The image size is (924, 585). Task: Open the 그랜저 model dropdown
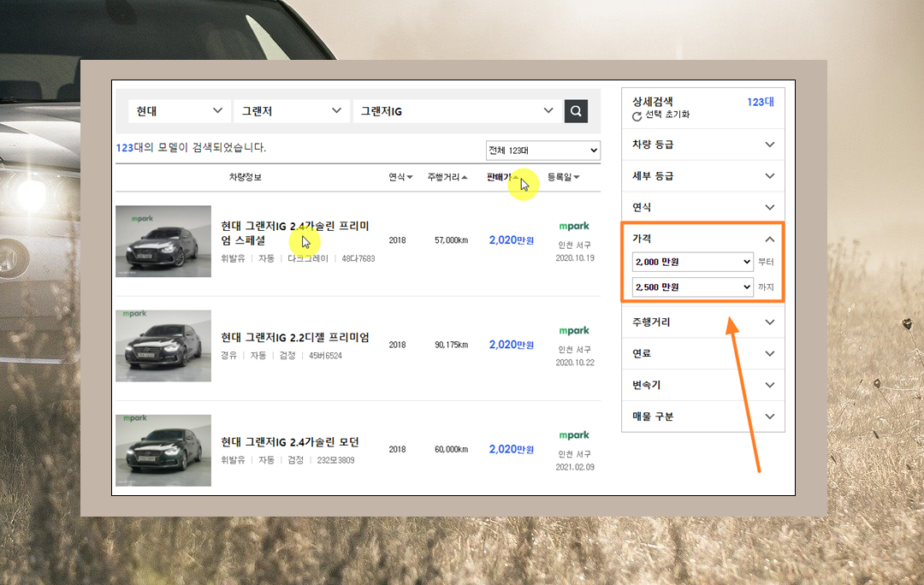[x=291, y=110]
